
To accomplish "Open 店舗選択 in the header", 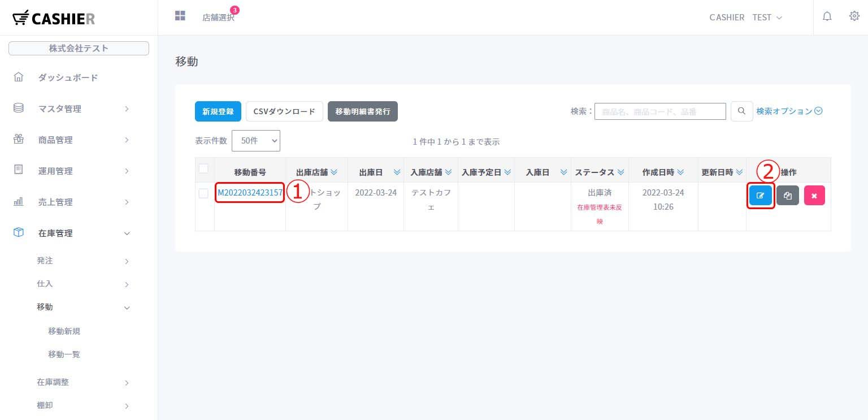I will tap(219, 18).
